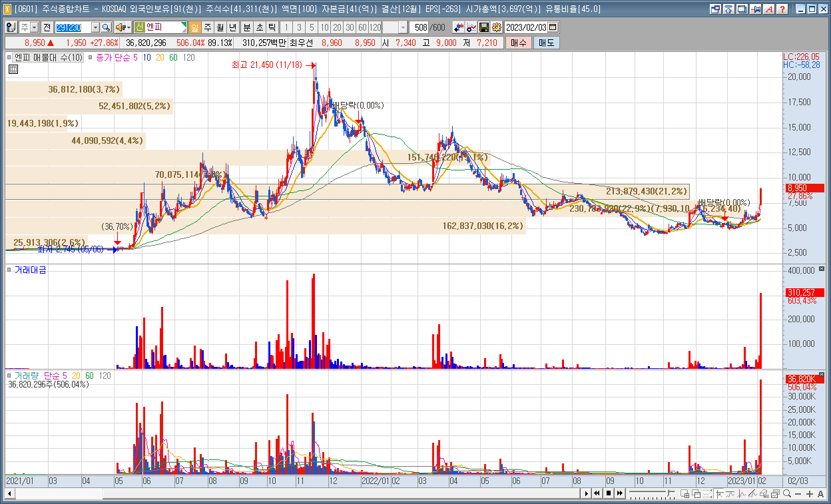The image size is (831, 504).
Task: Select the monthly (월) period button
Action: pos(220,27)
